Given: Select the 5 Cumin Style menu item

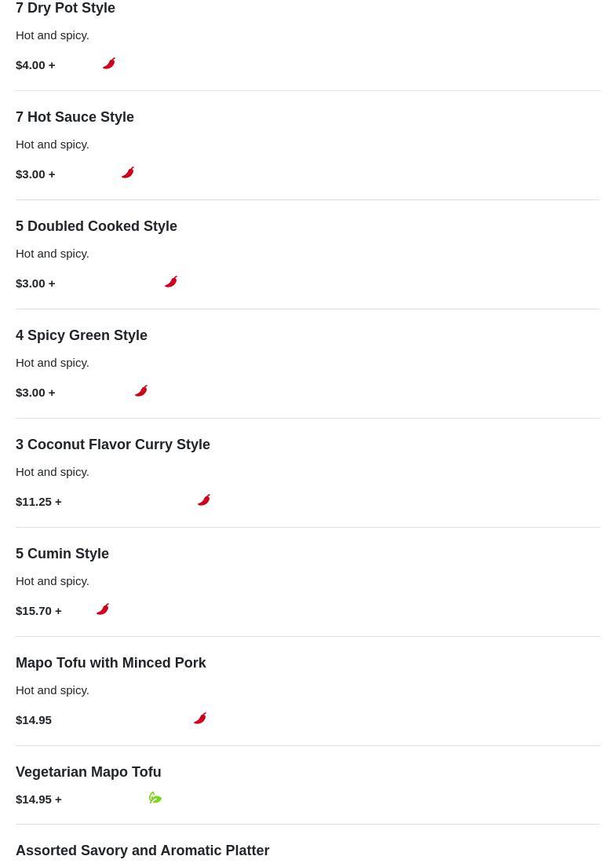Looking at the screenshot, I should [62, 554].
